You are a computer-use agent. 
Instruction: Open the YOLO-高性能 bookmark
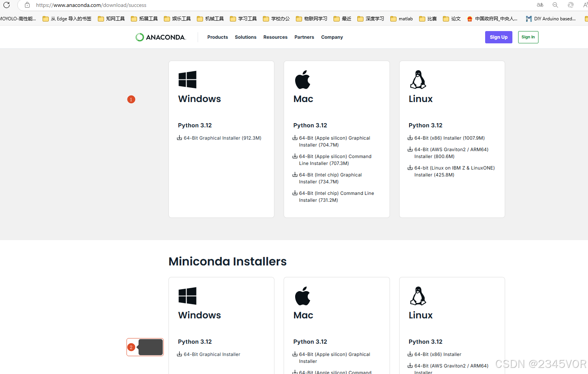click(18, 18)
